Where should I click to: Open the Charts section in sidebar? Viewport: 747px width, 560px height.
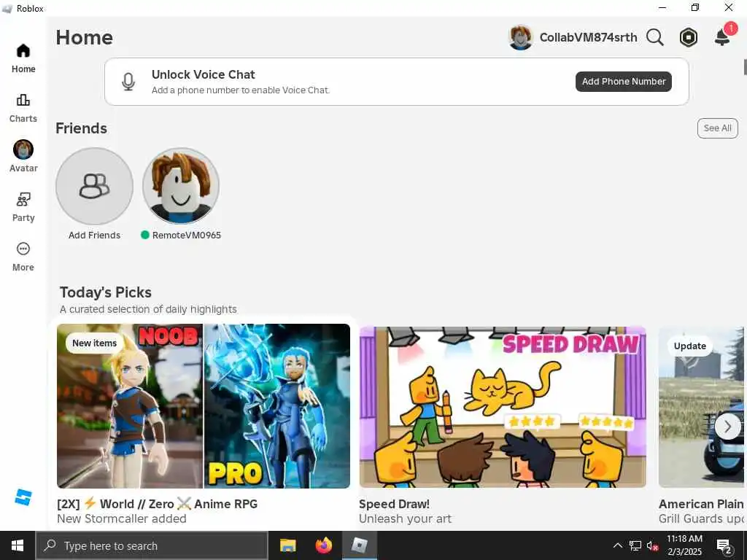[x=23, y=108]
